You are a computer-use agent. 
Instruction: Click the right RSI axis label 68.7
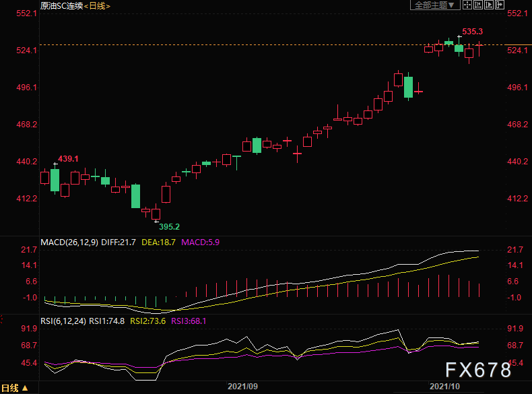coord(515,346)
